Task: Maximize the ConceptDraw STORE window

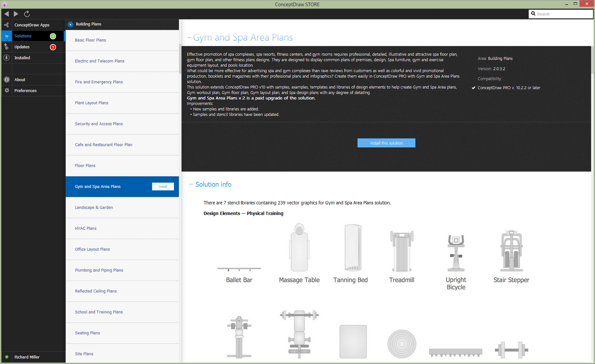Action: (x=575, y=4)
